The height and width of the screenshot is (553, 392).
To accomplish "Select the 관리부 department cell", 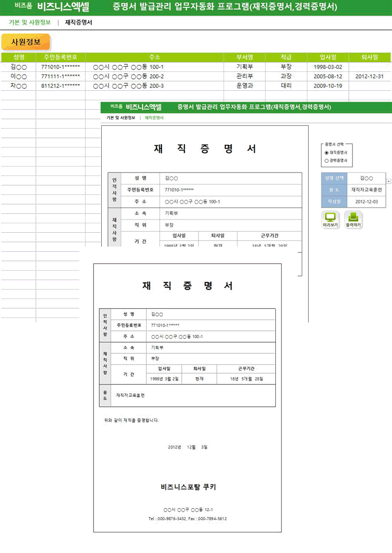I will [245, 76].
